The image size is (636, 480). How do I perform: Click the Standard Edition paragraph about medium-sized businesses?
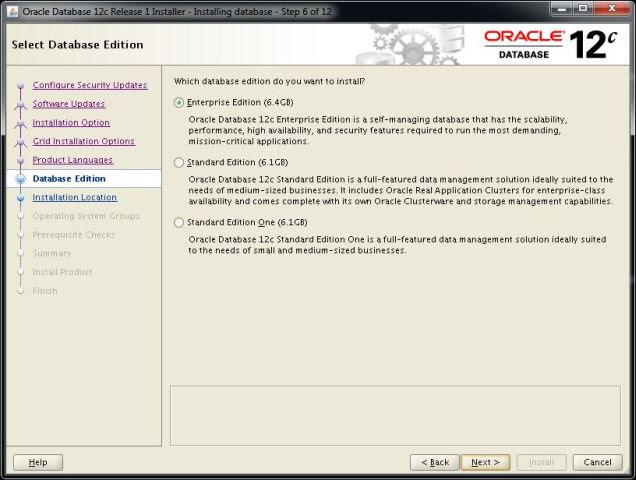pos(401,190)
